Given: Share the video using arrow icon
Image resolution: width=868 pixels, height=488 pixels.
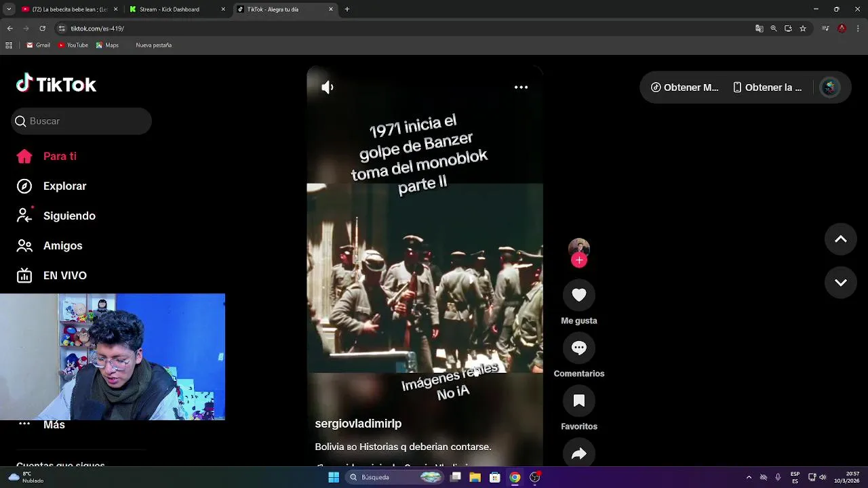Looking at the screenshot, I should click(x=578, y=453).
